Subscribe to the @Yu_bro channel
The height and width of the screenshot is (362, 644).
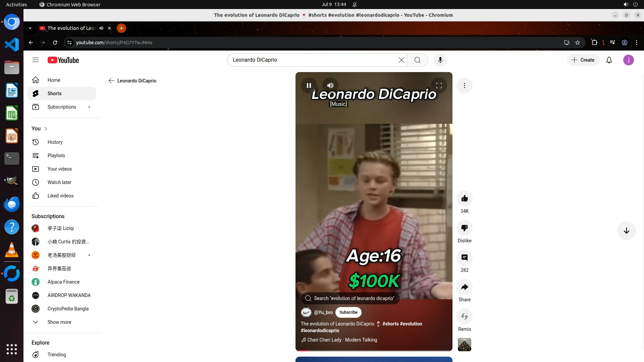pyautogui.click(x=348, y=312)
